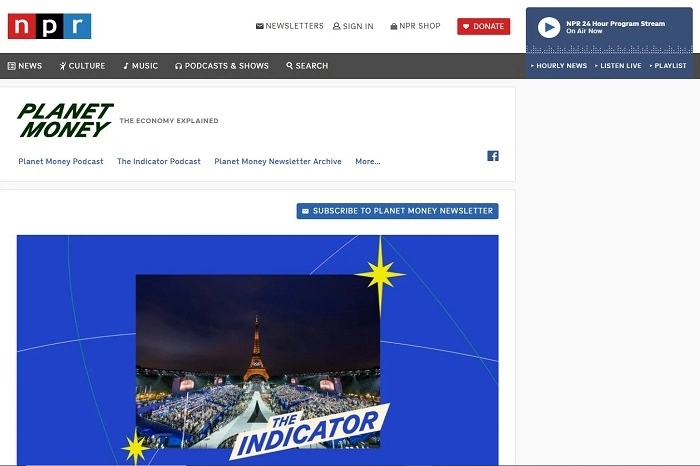Screen dimensions: 700x466
Task: Open the Sign In link
Action: tap(353, 26)
